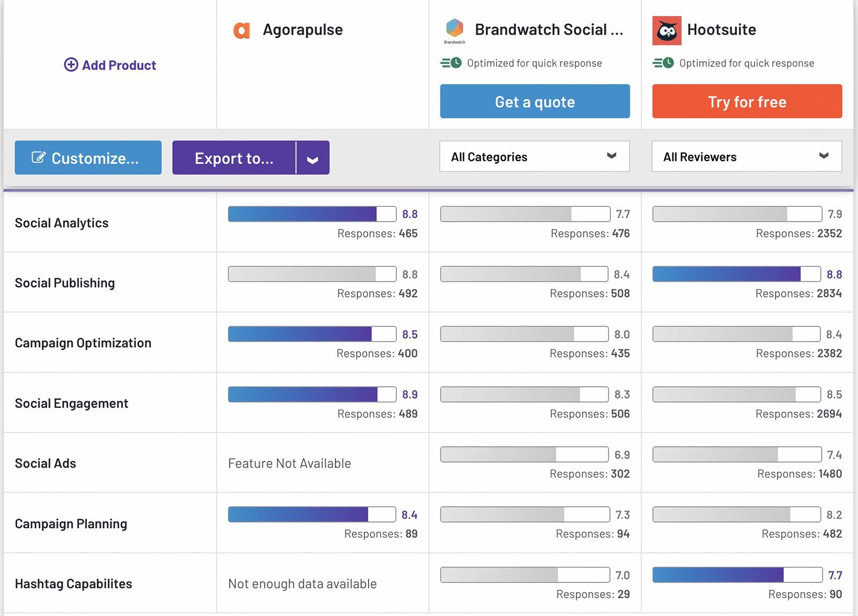
Task: Open the Agorapulse product name link
Action: (302, 30)
